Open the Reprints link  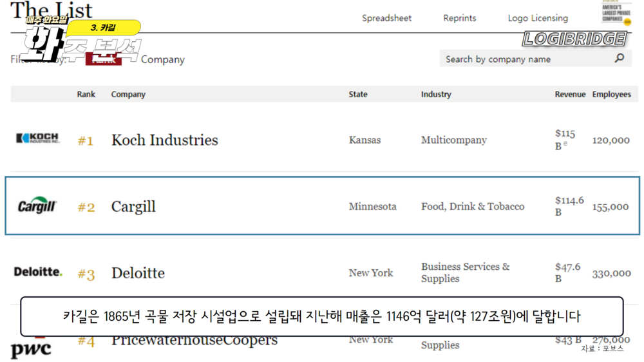pos(460,18)
